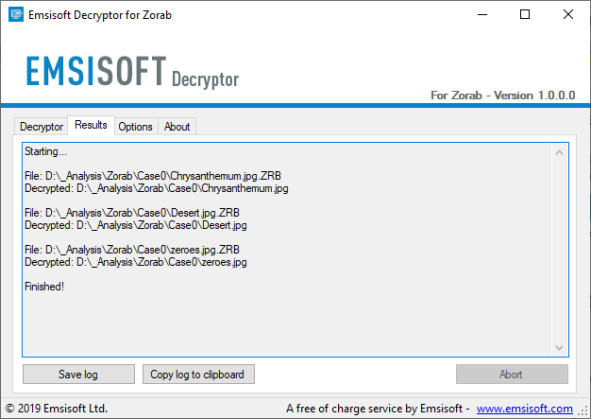Click the 'Starting...' log line
Viewport: 591px width, 419px height.
pos(45,151)
